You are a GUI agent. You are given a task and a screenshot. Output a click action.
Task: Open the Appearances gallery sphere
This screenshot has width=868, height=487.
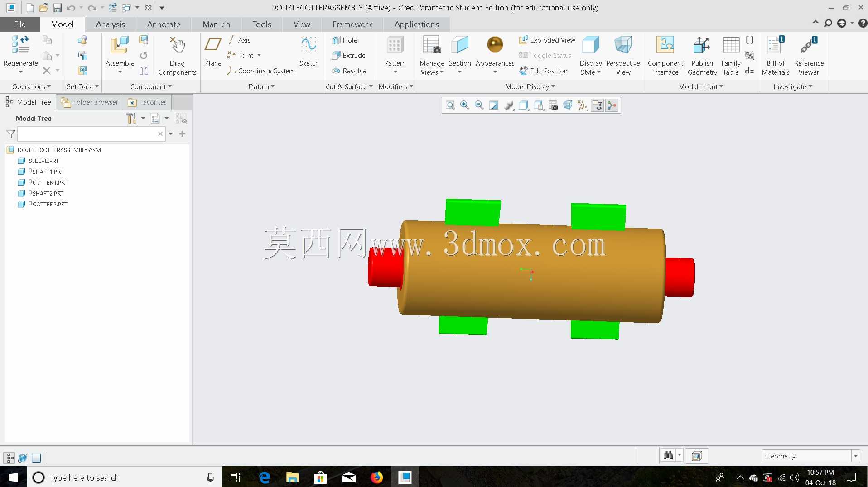pos(495,45)
